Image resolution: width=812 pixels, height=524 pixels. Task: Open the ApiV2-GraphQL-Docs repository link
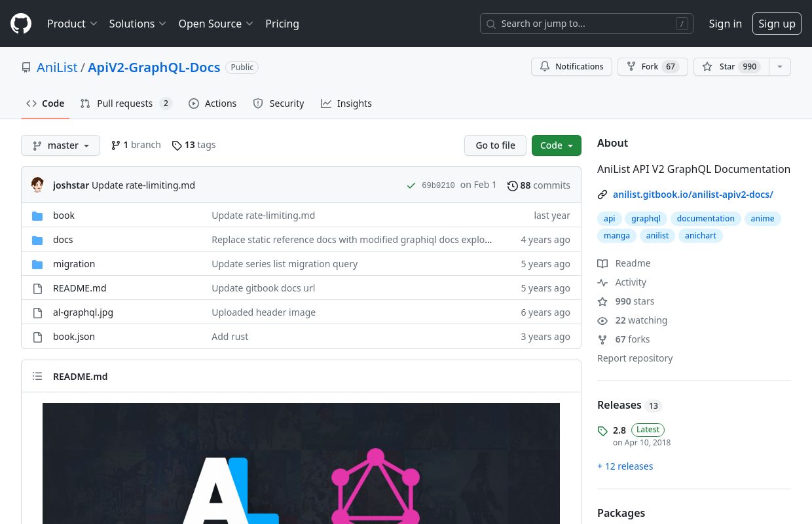pyautogui.click(x=154, y=67)
